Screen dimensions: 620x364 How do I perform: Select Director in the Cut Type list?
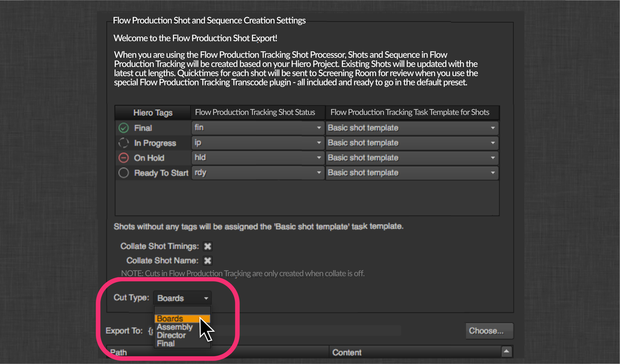(x=182, y=335)
